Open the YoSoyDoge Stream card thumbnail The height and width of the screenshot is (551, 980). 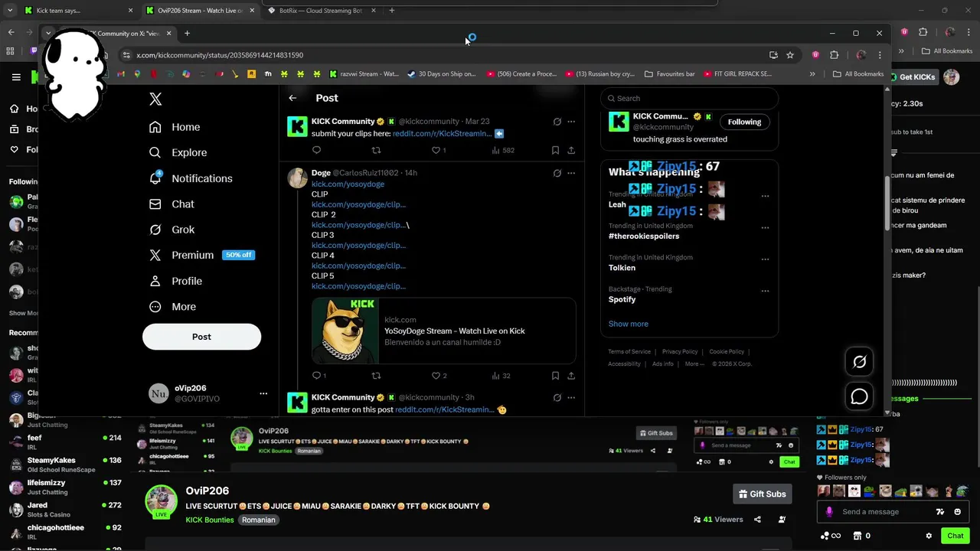345,331
